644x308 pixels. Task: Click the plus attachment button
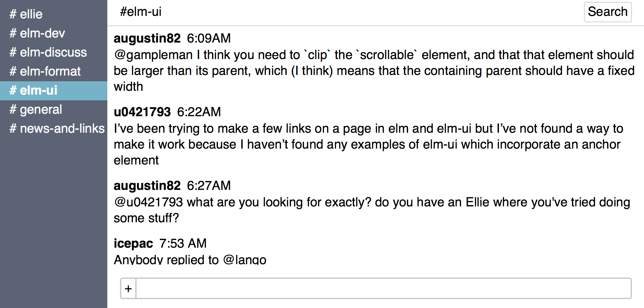click(128, 289)
